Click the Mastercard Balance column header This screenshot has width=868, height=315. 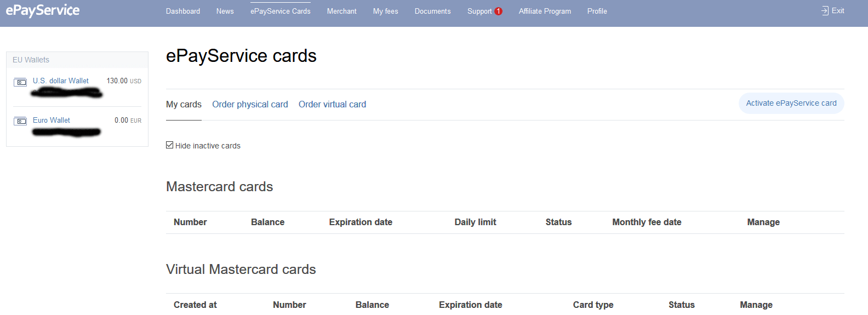(267, 222)
